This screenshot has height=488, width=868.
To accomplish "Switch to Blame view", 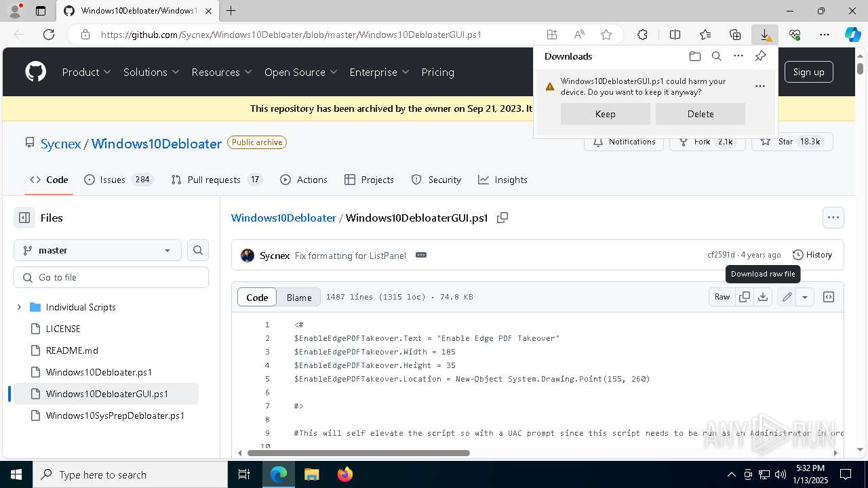I will [x=299, y=297].
